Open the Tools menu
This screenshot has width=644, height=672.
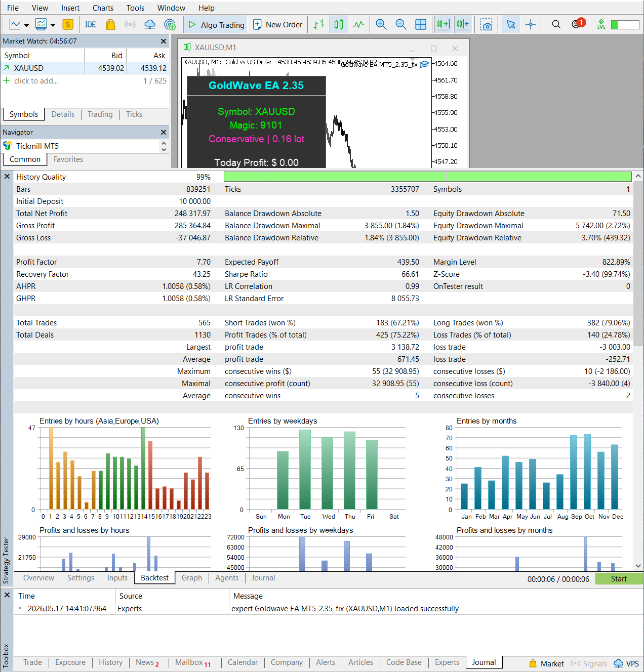(135, 8)
